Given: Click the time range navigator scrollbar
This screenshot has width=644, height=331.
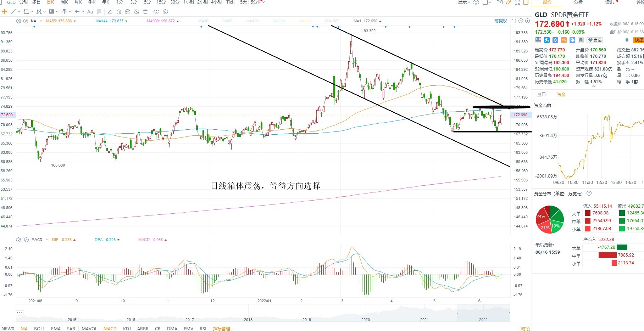Looking at the screenshot, I should click(263, 313).
